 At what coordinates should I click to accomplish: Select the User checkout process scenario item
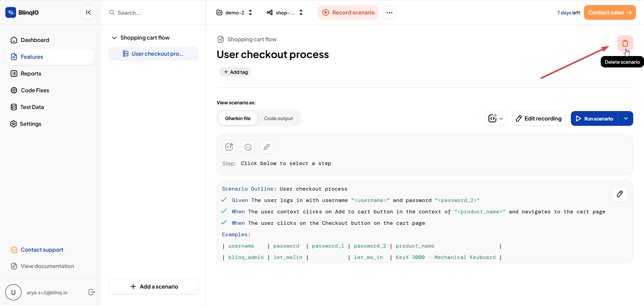153,54
